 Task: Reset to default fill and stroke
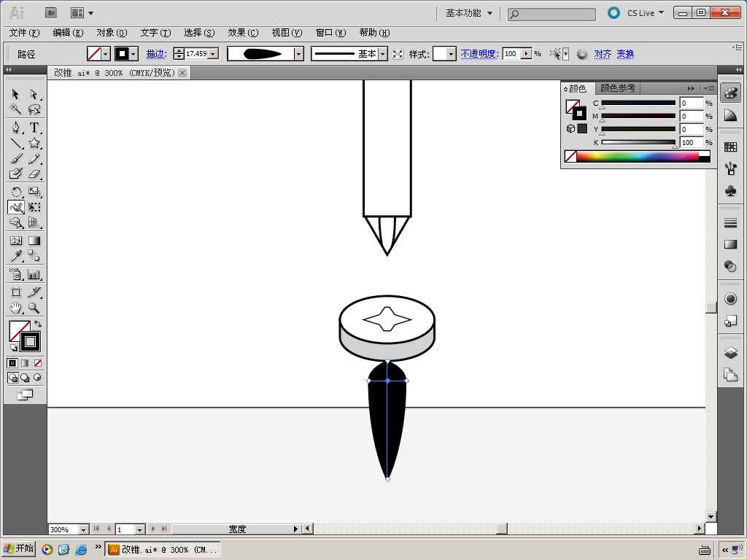click(x=13, y=348)
